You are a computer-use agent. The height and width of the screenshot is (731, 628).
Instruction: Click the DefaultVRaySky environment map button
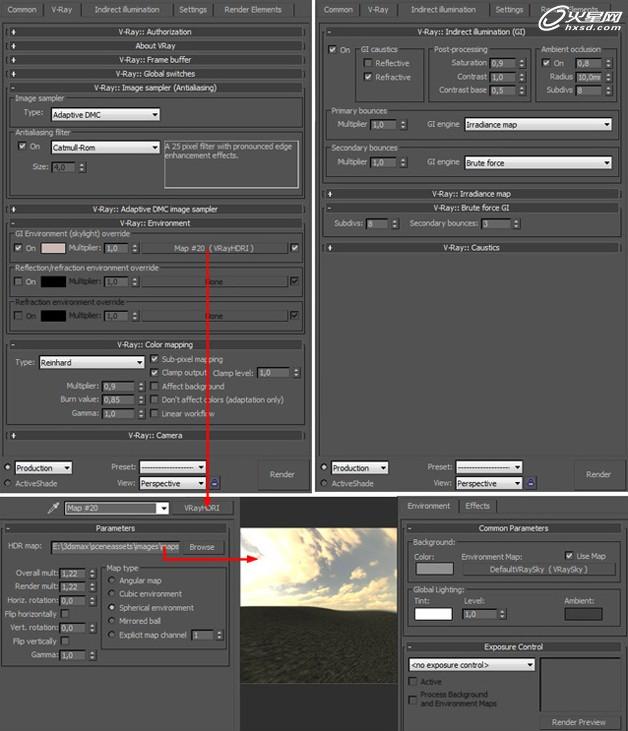[x=539, y=569]
